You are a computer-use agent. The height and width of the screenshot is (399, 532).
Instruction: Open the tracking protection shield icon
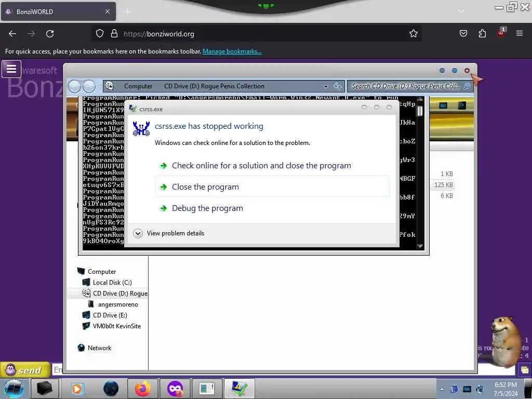click(99, 34)
